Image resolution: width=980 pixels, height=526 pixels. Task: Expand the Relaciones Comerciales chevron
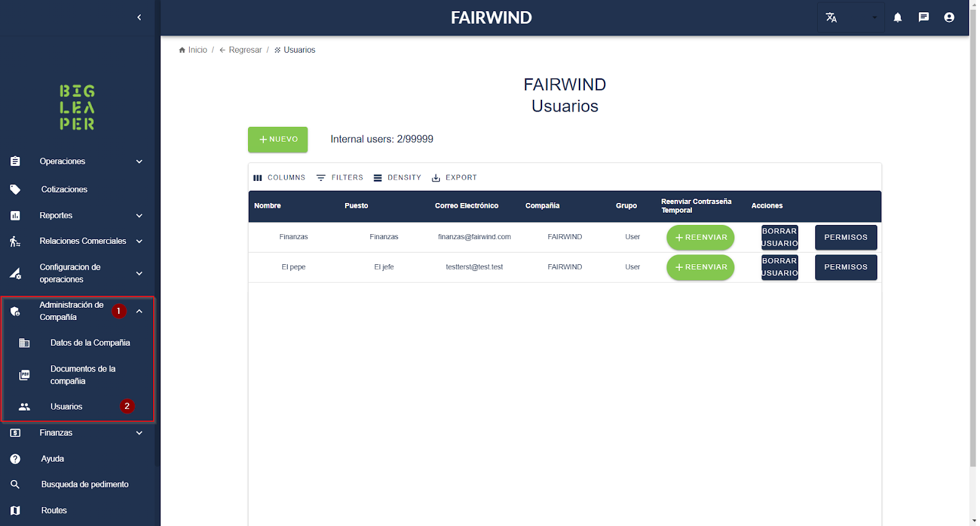pyautogui.click(x=139, y=241)
